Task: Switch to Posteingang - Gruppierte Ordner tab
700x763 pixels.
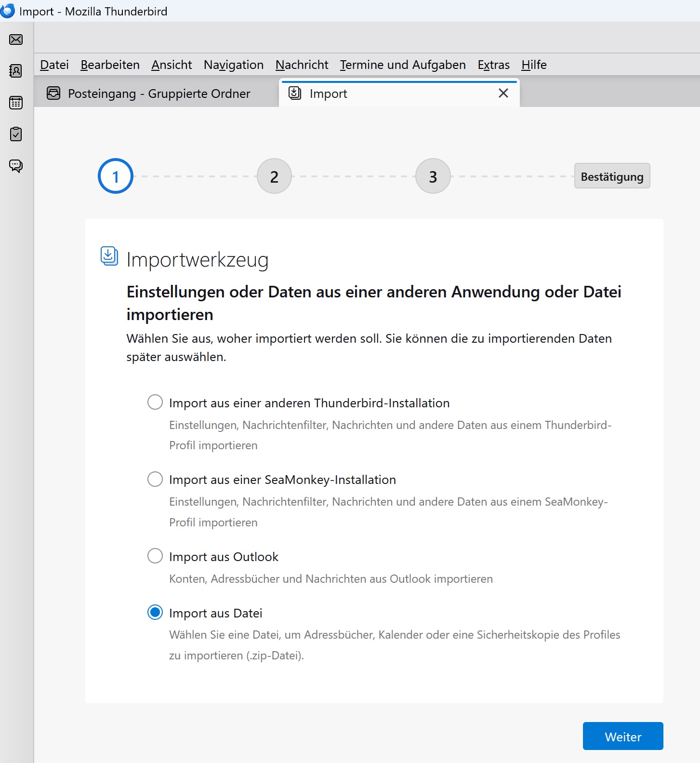Action: coord(158,94)
